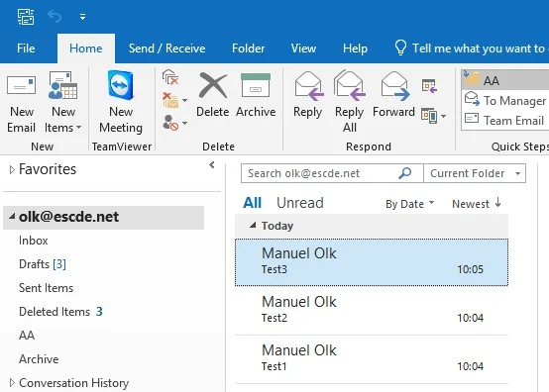Select the Test2 email
The image size is (549, 392).
pos(372,311)
